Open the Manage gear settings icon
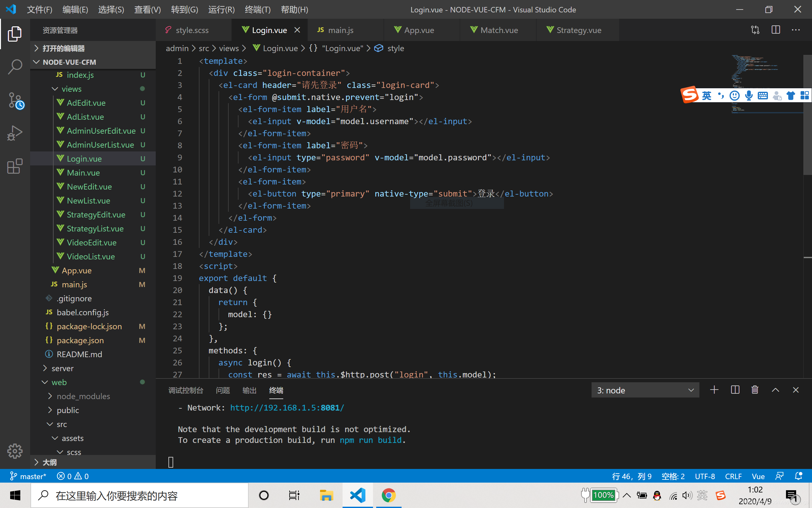Image resolution: width=812 pixels, height=508 pixels. (15, 451)
